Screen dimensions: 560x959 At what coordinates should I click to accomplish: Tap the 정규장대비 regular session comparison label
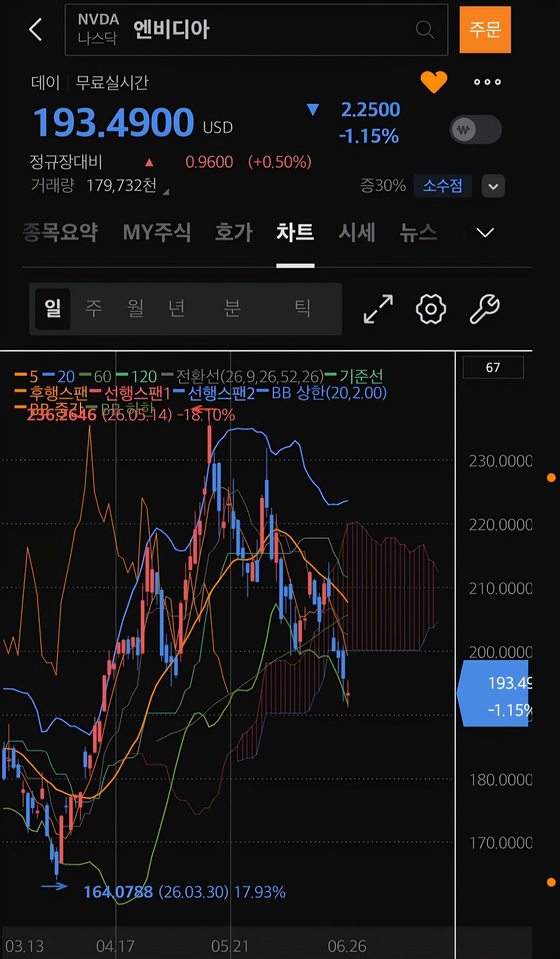pos(66,162)
